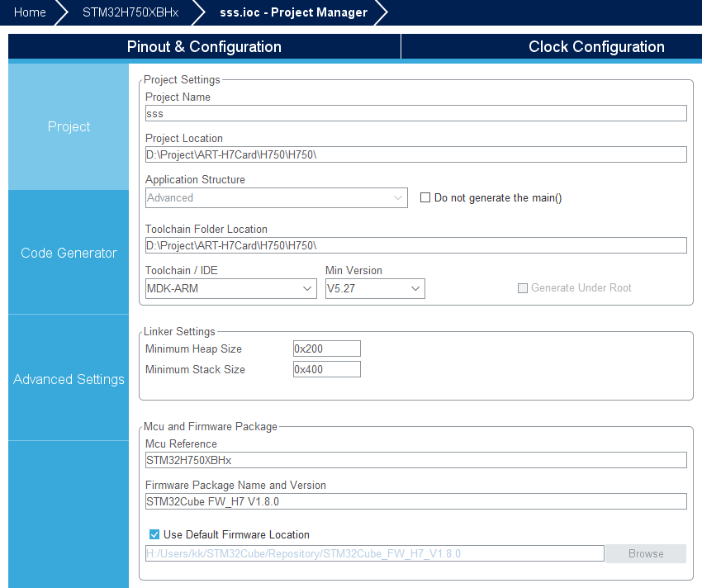Click the Mcu Reference field
Image resolution: width=702 pixels, height=588 pixels.
[x=416, y=460]
